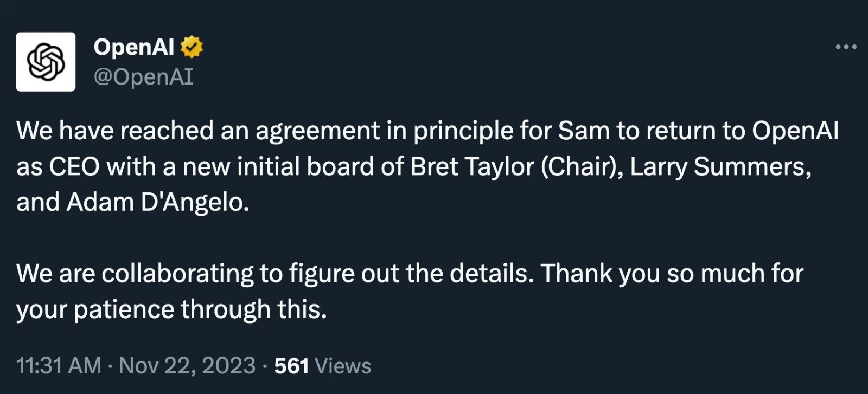The image size is (868, 394).
Task: Click the 561 view count number
Action: (x=291, y=366)
